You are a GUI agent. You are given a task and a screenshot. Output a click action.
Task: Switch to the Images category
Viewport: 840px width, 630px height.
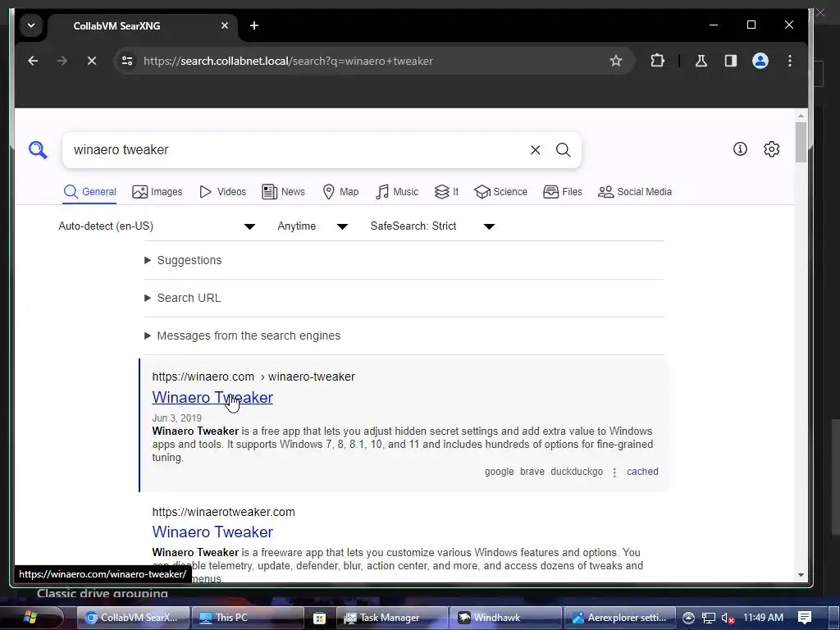[x=157, y=192]
